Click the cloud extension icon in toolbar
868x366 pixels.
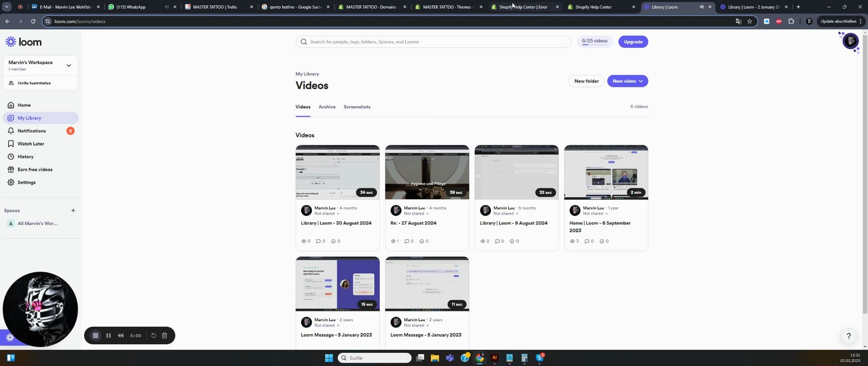coord(766,21)
